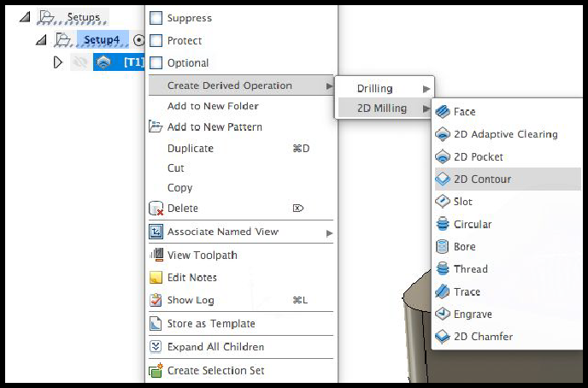The width and height of the screenshot is (588, 388).
Task: Click the Create Selection Set icon
Action: pos(156,370)
